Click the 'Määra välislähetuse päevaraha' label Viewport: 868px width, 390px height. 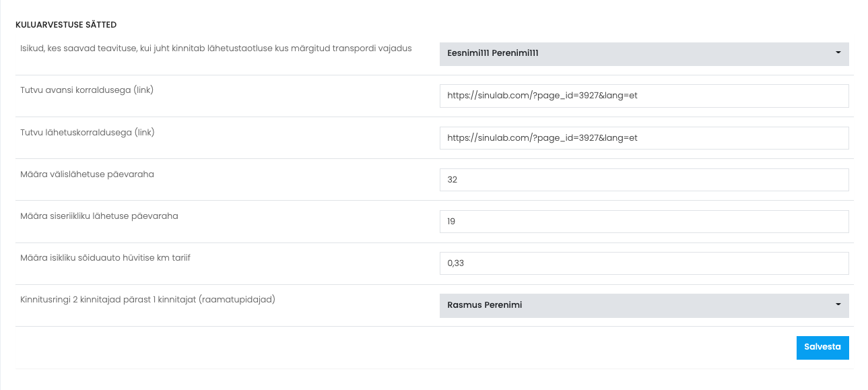87,174
